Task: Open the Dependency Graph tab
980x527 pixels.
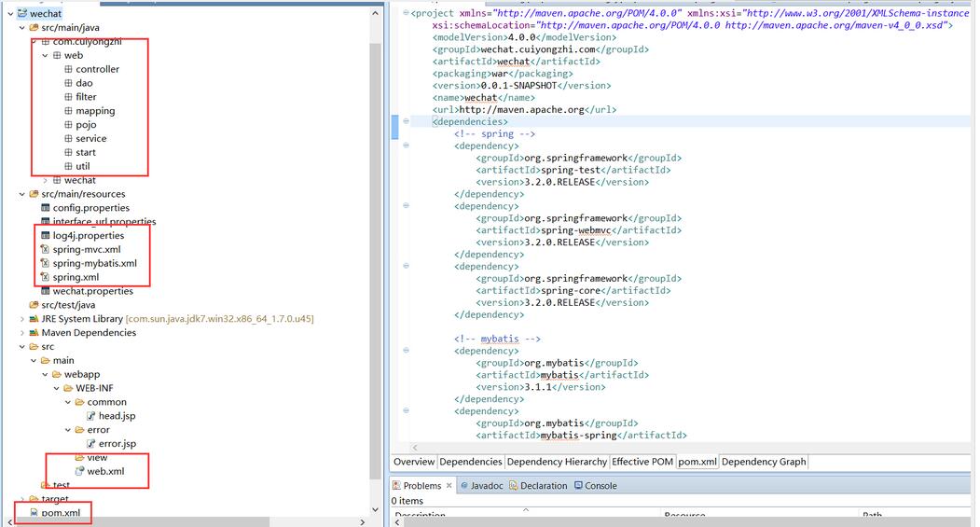Action: (x=764, y=462)
